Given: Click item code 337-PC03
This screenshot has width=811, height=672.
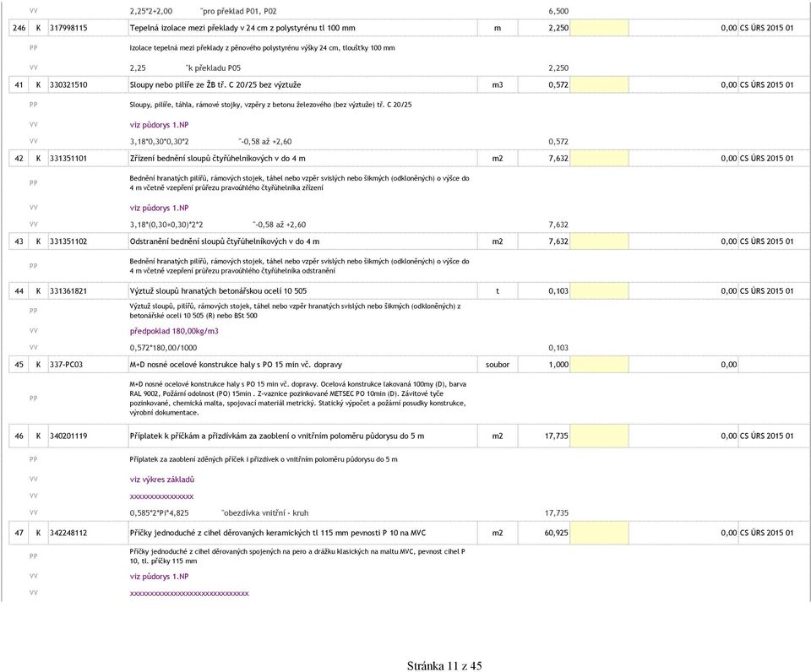Looking at the screenshot, I should pos(66,365).
